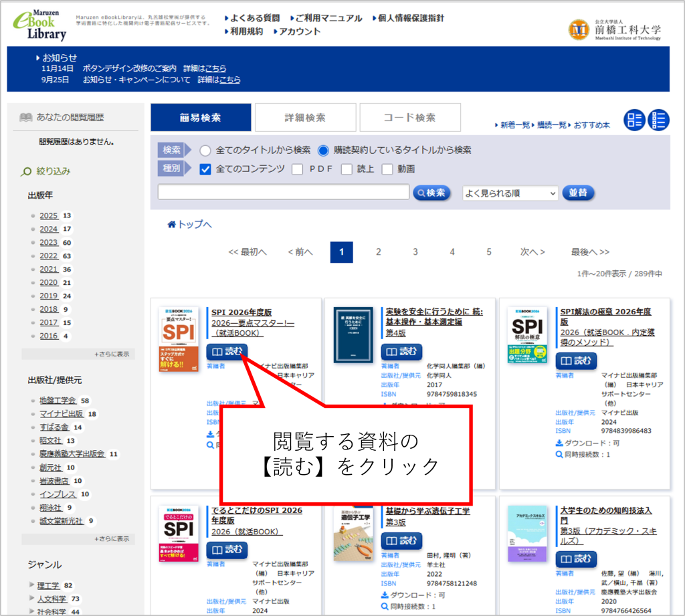
Task: Go to results page 3
Action: pos(415,252)
